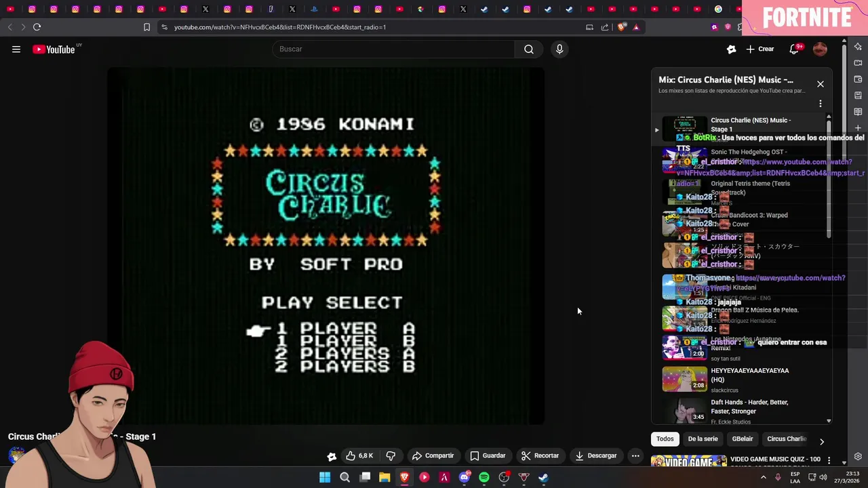Image resolution: width=868 pixels, height=488 pixels.
Task: Click the ESP LAA keyboard language indicator
Action: pos(795,477)
